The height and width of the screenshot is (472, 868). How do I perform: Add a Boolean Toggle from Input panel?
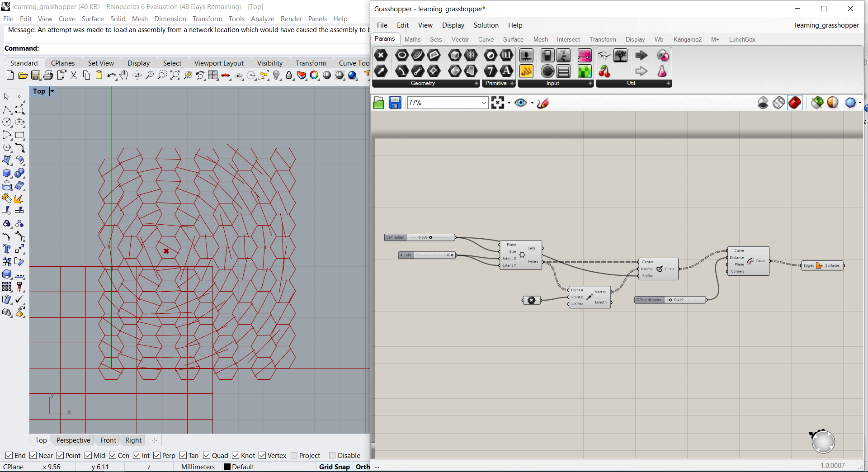pos(547,56)
